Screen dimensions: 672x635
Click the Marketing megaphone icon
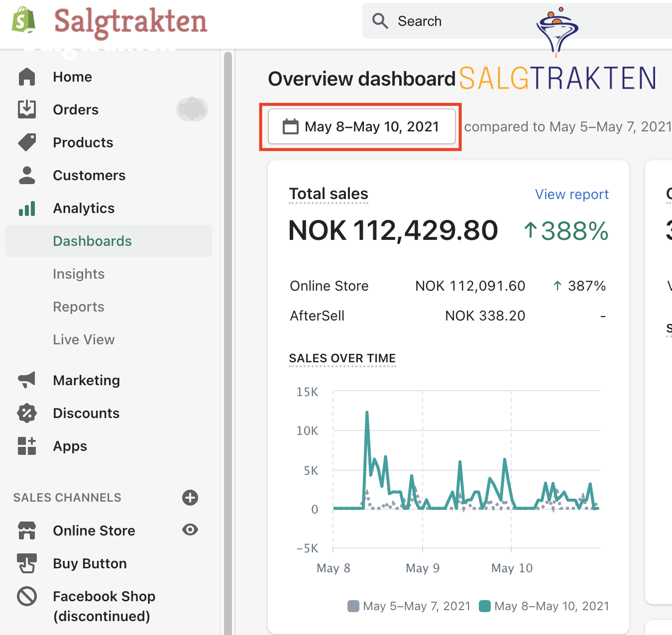click(27, 380)
